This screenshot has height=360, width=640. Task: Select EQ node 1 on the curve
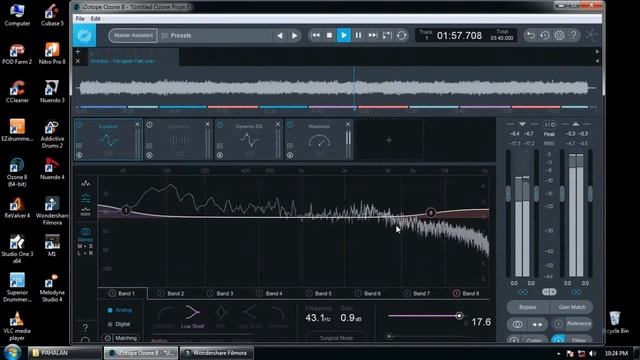126,210
